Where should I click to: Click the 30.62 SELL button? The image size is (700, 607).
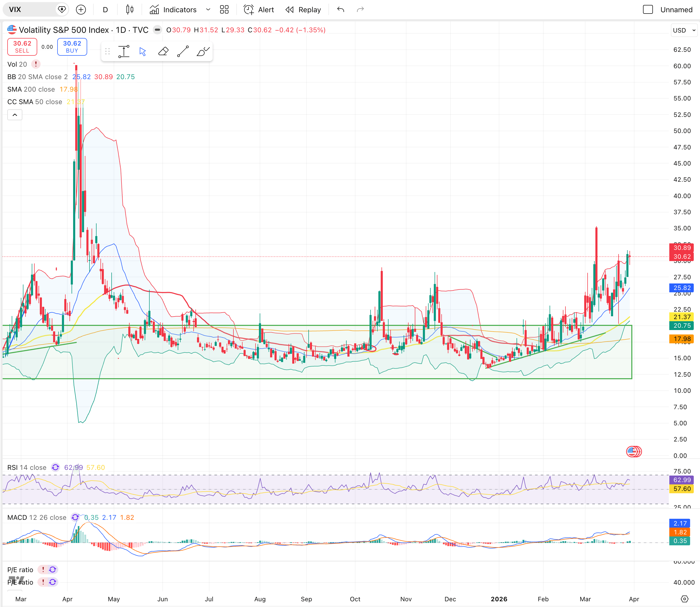point(22,47)
